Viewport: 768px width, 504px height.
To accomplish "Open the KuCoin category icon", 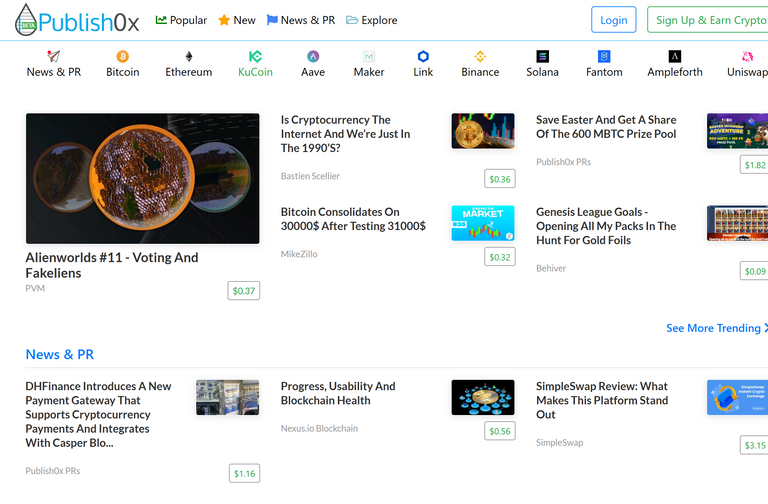I will pos(255,56).
